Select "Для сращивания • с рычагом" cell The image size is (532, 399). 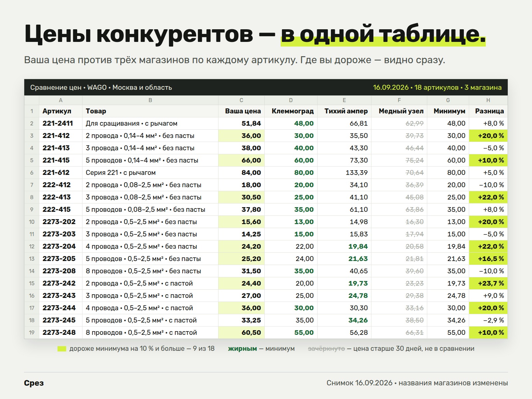[x=150, y=123]
